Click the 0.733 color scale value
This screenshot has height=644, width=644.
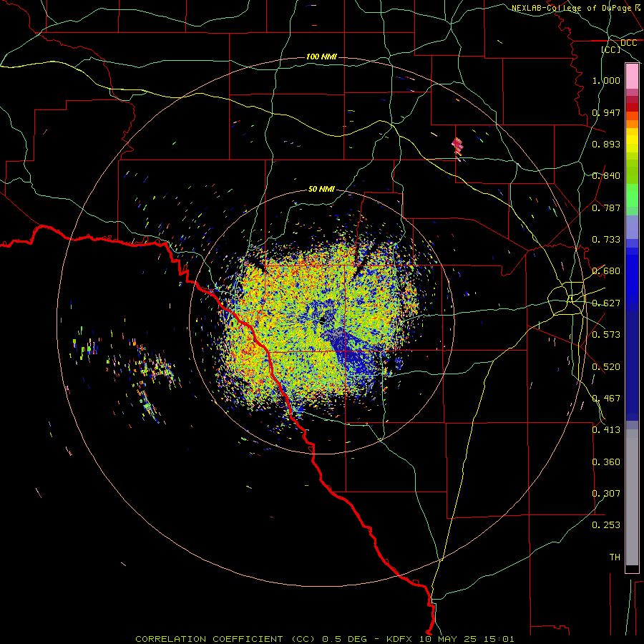(x=606, y=240)
